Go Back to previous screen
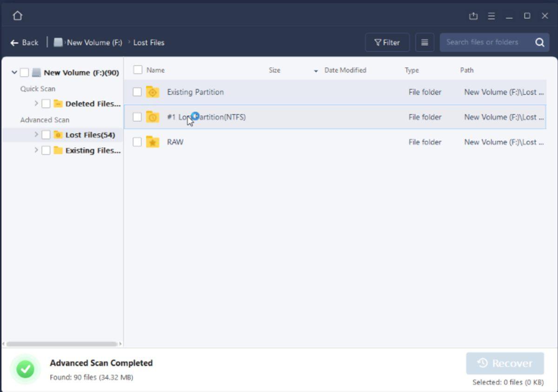558x392 pixels. click(25, 42)
